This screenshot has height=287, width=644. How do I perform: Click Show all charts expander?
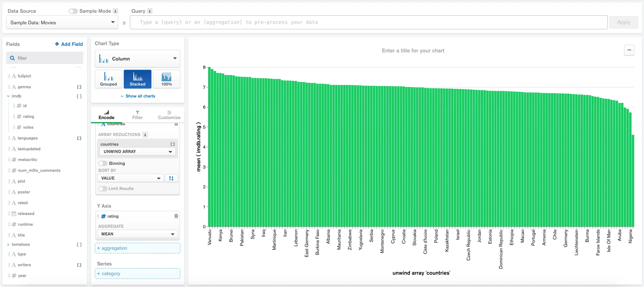(138, 96)
